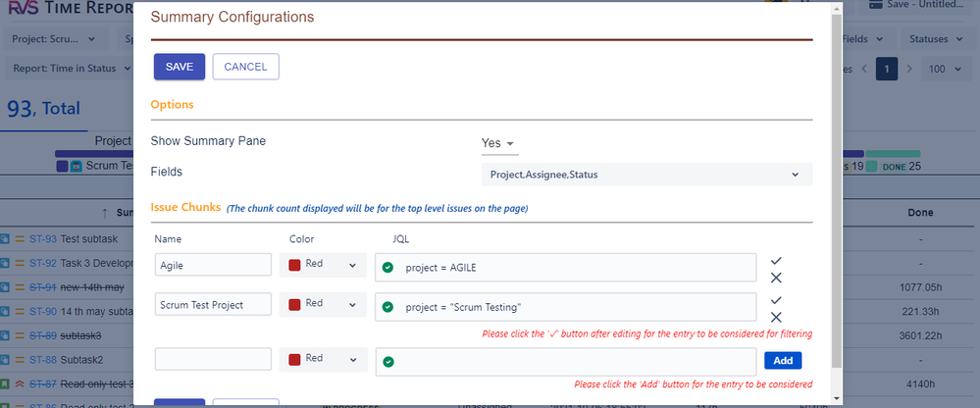Click the empty name field for a new chunk
The image size is (980, 408).
pyautogui.click(x=213, y=359)
